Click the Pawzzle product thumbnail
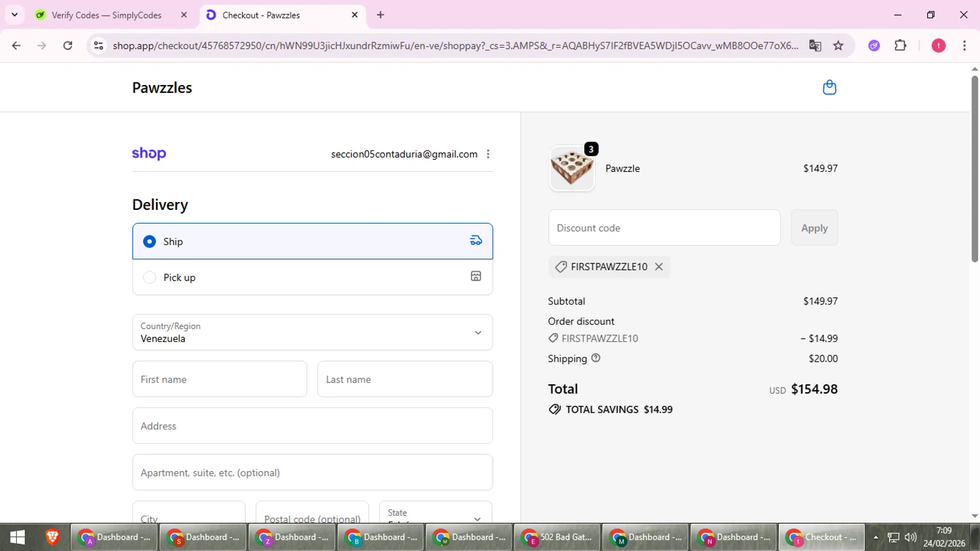 click(572, 168)
